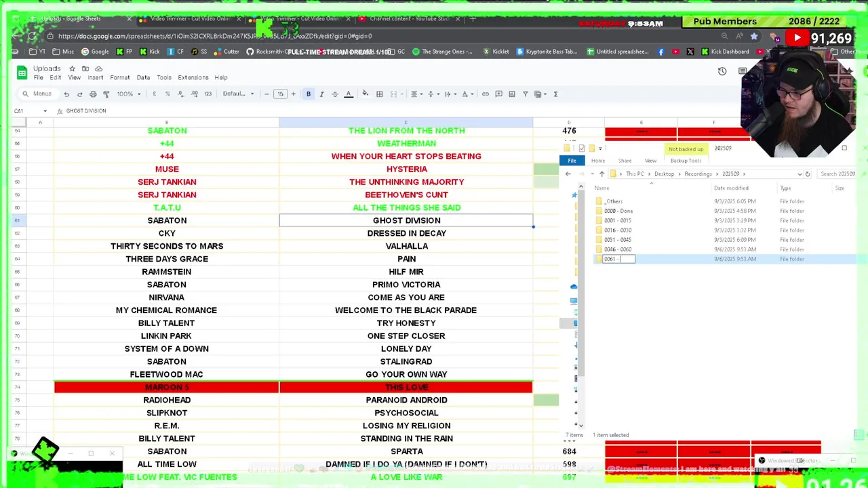The image size is (868, 488).
Task: Open the vertical align dropdown
Action: (x=433, y=94)
